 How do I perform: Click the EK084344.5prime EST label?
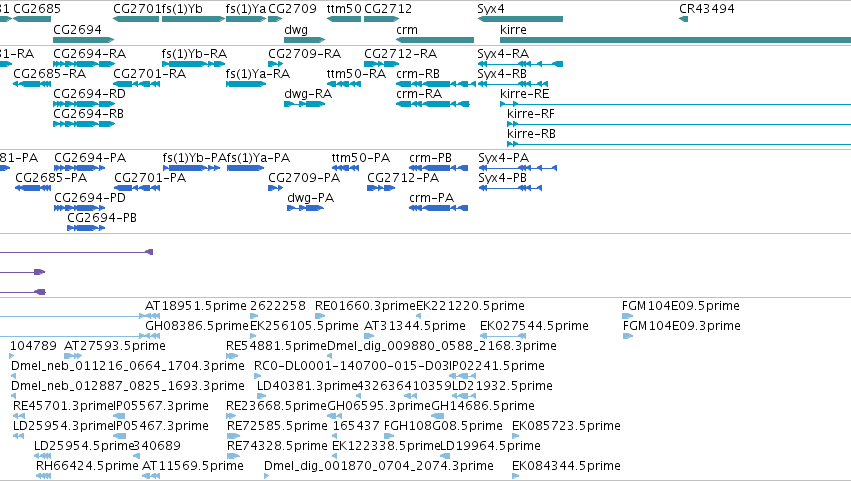[566, 466]
